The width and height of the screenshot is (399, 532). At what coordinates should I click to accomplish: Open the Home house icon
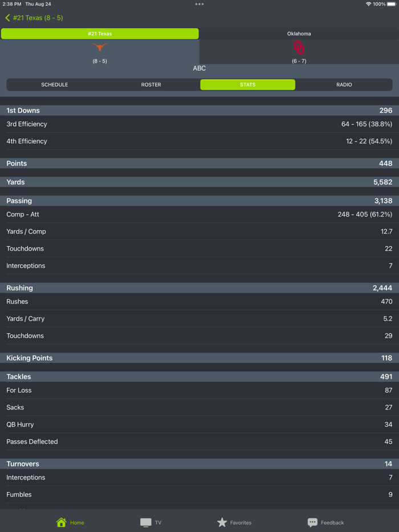61,522
